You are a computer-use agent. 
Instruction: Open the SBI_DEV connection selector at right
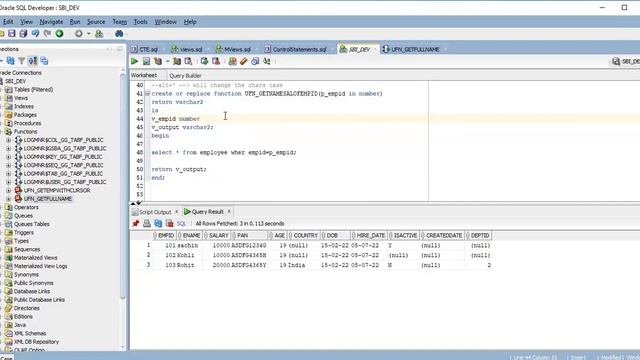pos(626,61)
